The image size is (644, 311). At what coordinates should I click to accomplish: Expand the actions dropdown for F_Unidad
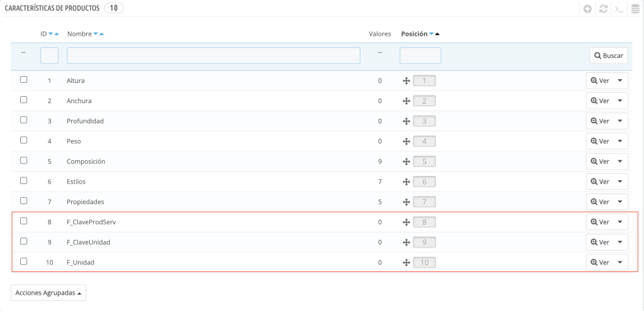coord(620,263)
